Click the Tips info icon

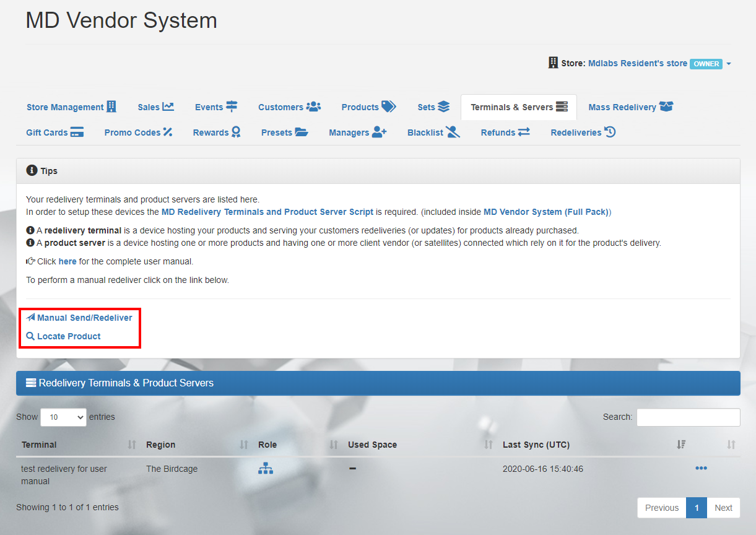[32, 170]
